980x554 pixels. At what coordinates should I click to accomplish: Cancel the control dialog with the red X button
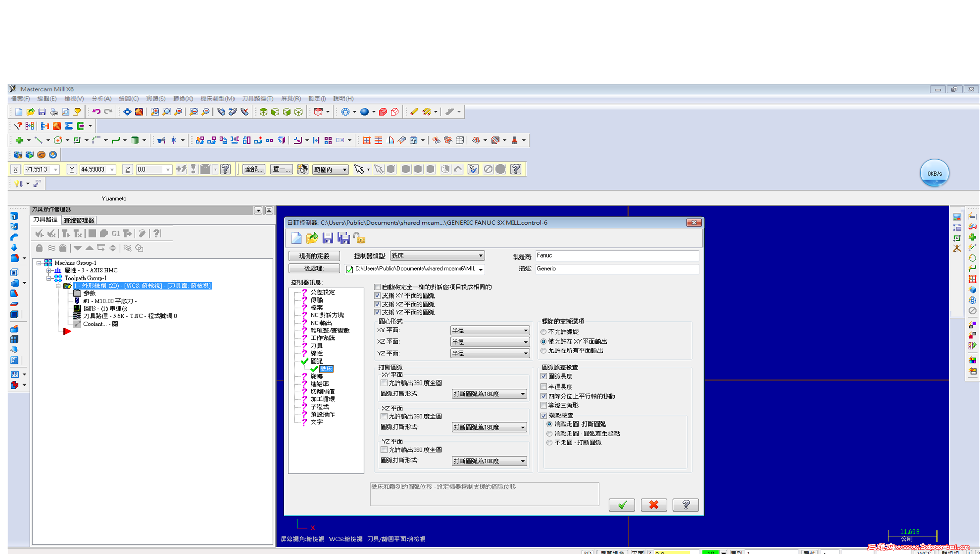[x=654, y=505]
